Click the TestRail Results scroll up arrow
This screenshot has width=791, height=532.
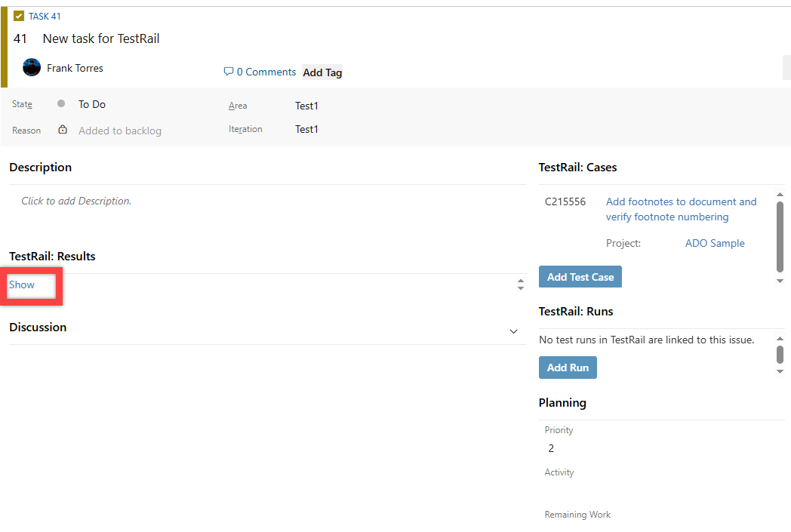tap(521, 281)
